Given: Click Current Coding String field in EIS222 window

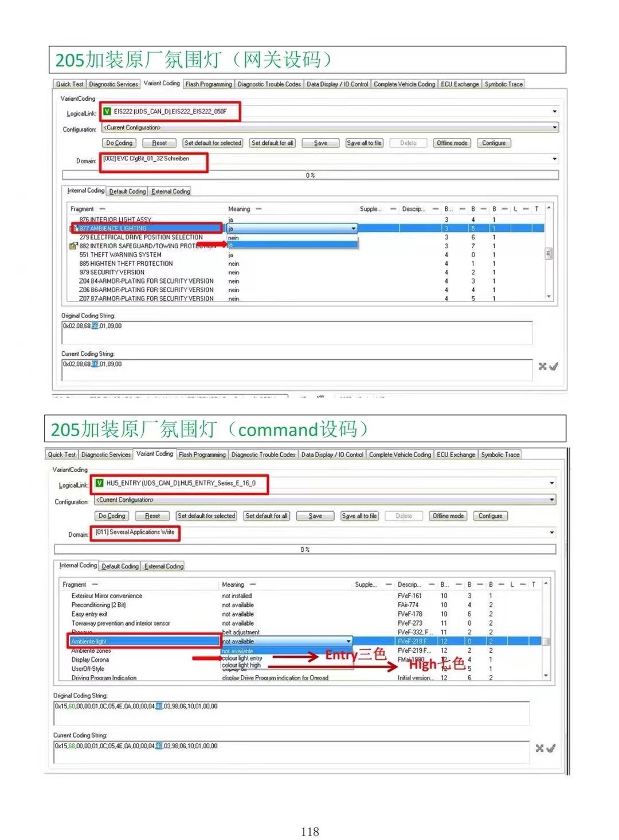Looking at the screenshot, I should [x=297, y=370].
